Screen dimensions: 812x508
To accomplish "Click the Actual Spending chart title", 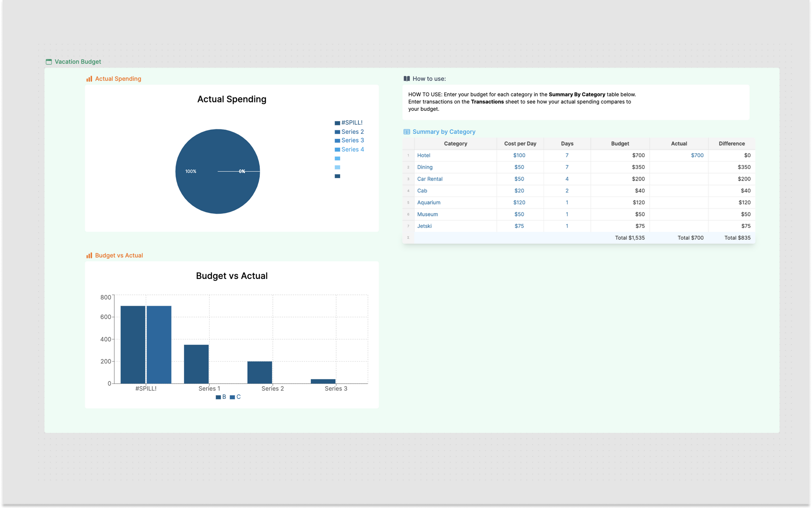I will point(232,99).
